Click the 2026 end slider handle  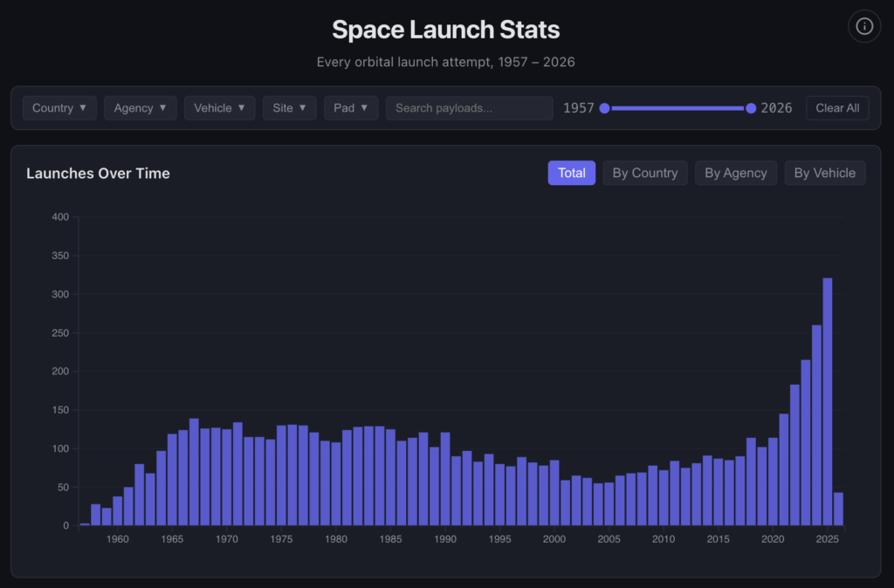(x=751, y=108)
